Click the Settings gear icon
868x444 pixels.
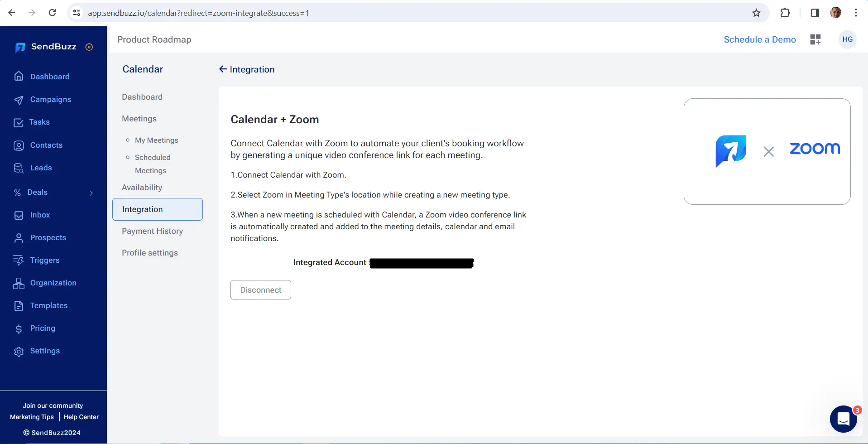[x=19, y=351]
